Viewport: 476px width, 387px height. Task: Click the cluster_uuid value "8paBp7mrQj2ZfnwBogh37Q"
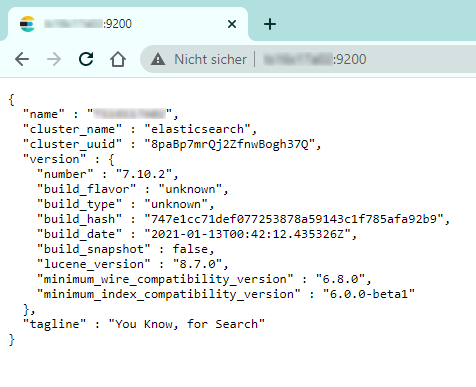[229, 144]
